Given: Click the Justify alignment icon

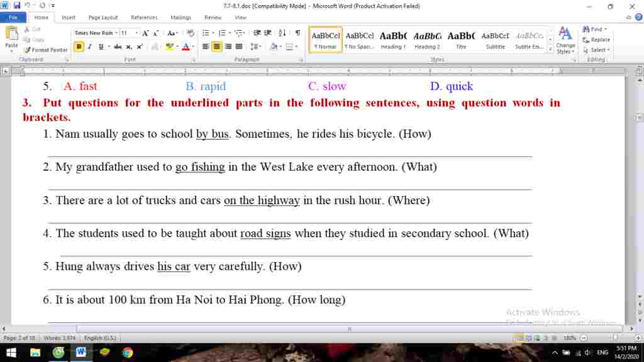Looking at the screenshot, I should [x=238, y=47].
